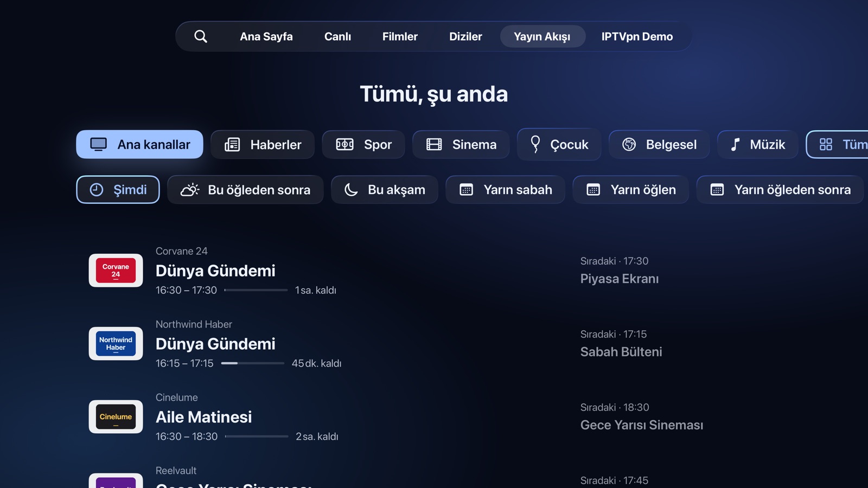This screenshot has height=488, width=868.
Task: Open the upcoming Sabah Bülteni program
Action: pyautogui.click(x=621, y=352)
